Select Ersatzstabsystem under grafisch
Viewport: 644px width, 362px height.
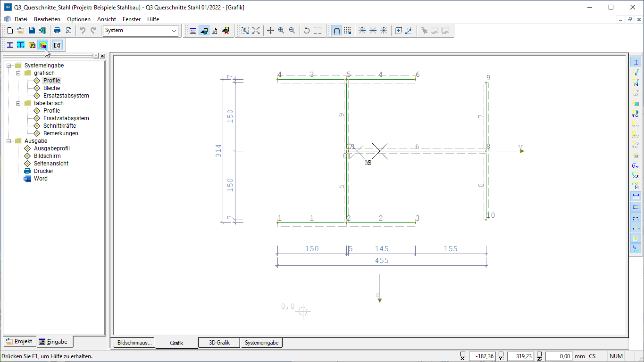tap(66, 96)
